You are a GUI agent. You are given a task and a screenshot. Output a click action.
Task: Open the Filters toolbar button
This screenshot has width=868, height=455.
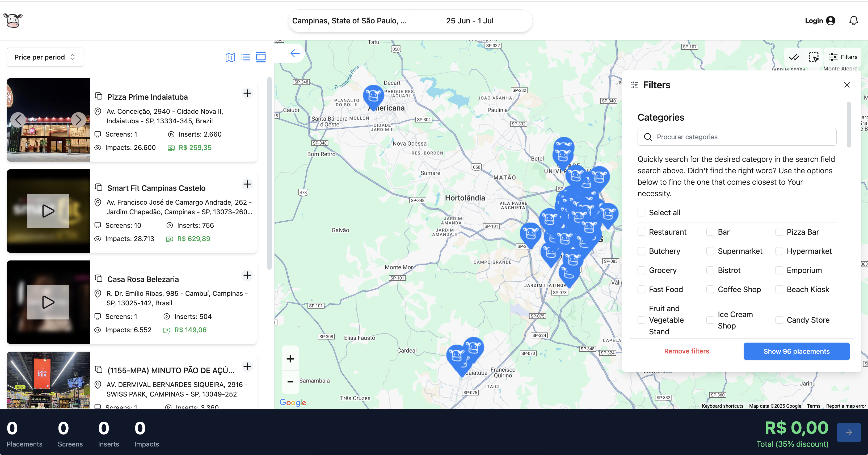click(x=843, y=57)
